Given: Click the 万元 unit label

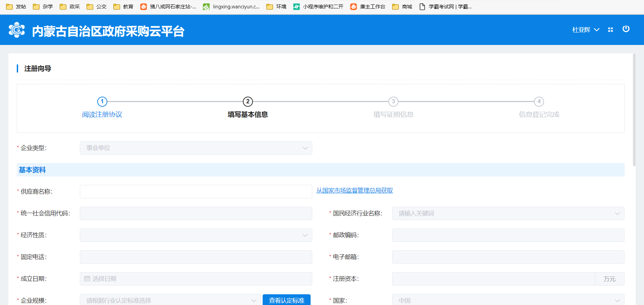Looking at the screenshot, I should pyautogui.click(x=609, y=279).
